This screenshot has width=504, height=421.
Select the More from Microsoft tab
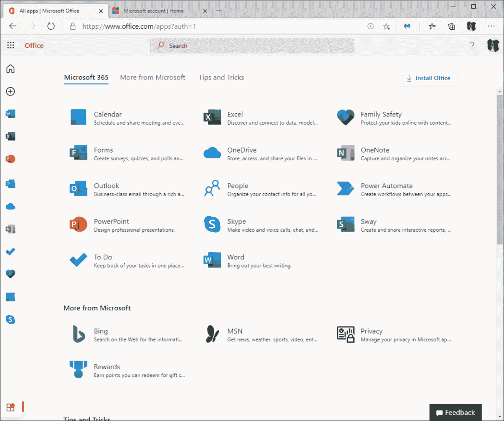pos(153,77)
